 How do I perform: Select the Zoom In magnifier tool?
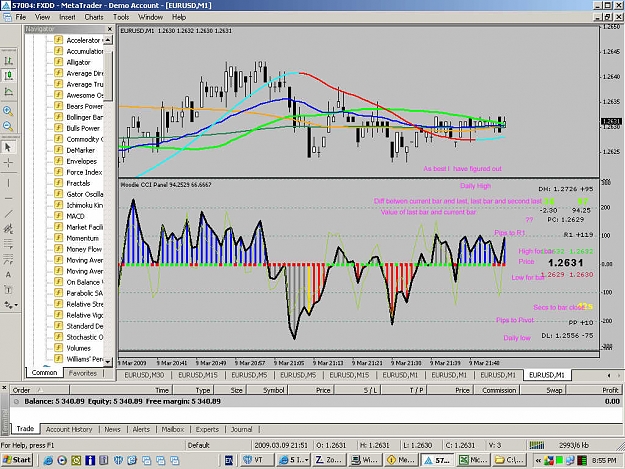tap(8, 111)
